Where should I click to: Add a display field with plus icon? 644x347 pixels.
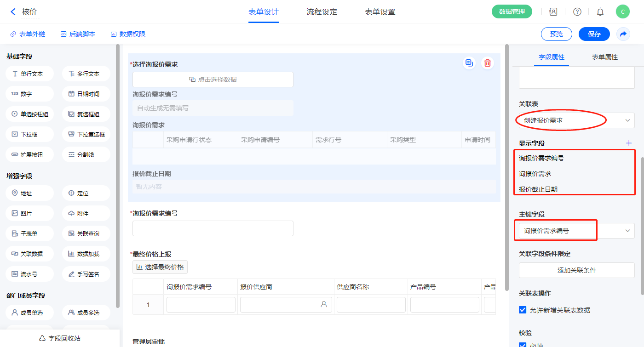(x=629, y=143)
